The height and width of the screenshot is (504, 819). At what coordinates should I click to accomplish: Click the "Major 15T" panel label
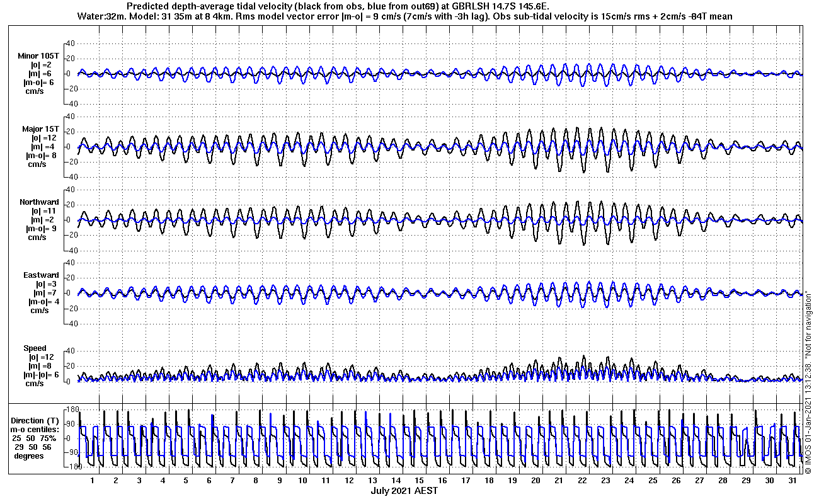tap(40, 129)
